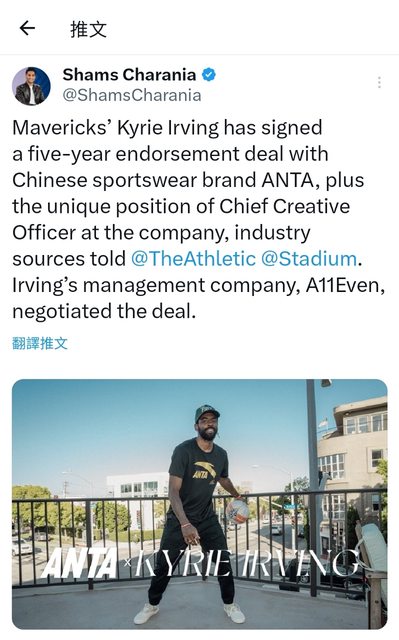Go back using the left arrow
Viewport: 399px width, 640px height.
(27, 28)
